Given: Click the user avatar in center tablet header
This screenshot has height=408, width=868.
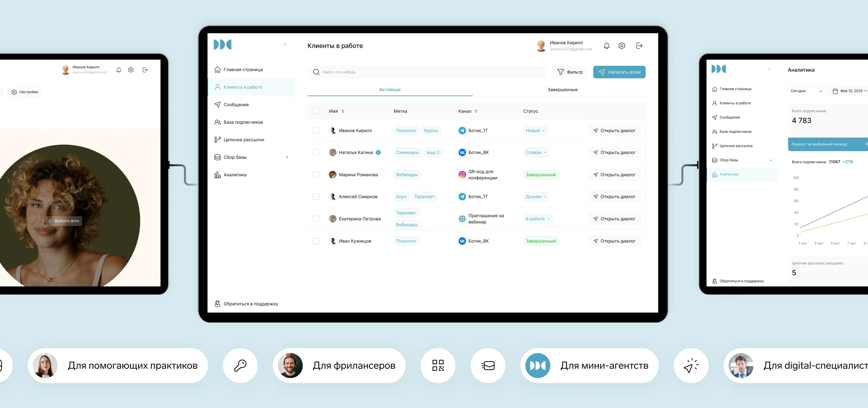Looking at the screenshot, I should click(541, 46).
